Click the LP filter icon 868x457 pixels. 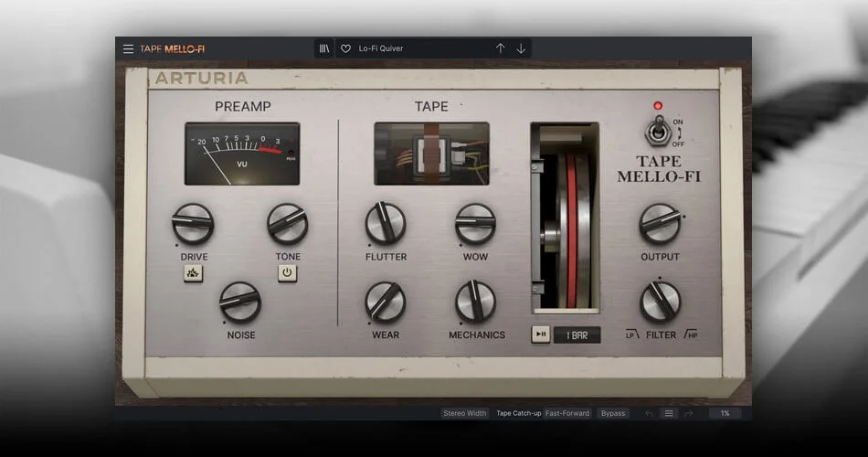coord(632,334)
